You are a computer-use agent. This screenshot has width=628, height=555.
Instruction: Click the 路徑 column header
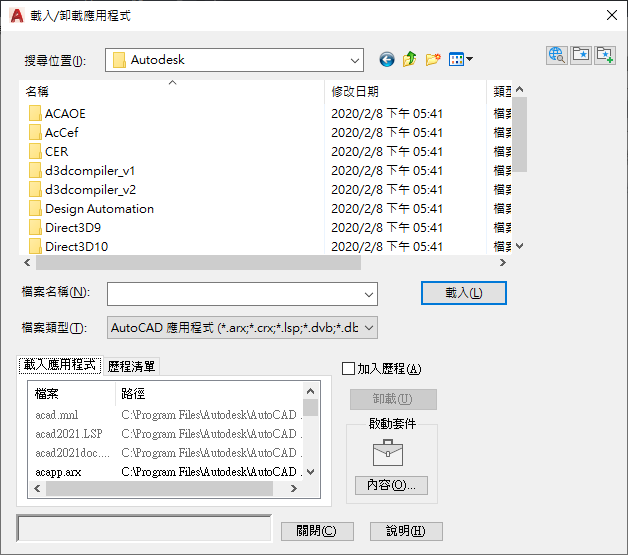click(x=209, y=394)
